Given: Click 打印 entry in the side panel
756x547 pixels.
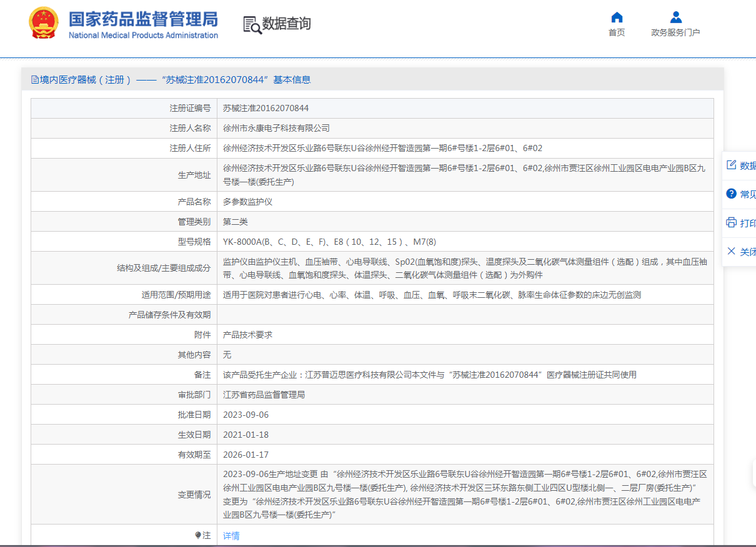Looking at the screenshot, I should 748,223.
